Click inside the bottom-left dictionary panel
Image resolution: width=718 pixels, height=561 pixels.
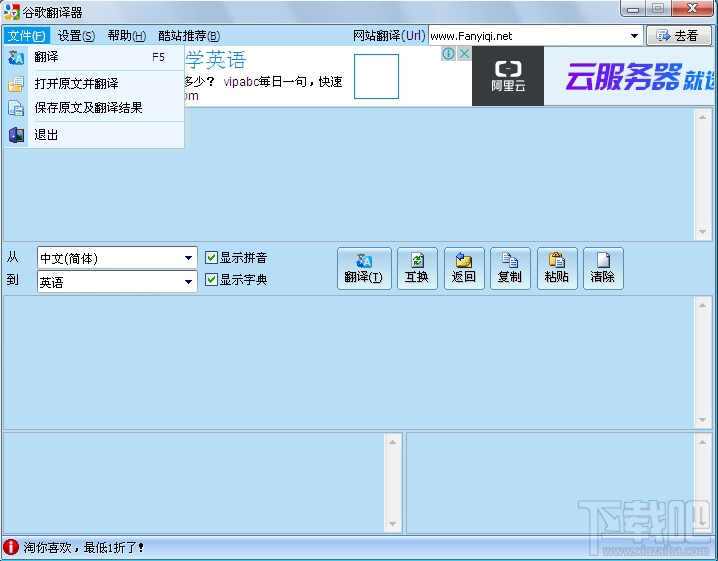[x=194, y=483]
